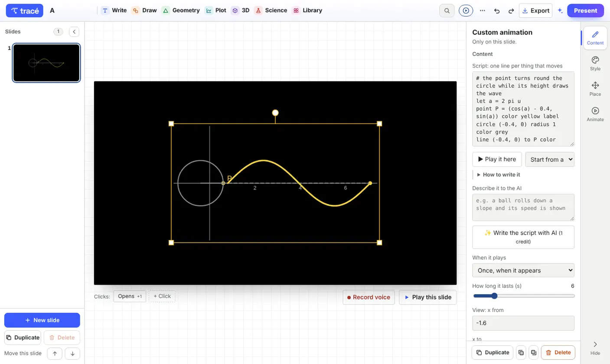The width and height of the screenshot is (610, 364).
Task: Click the Opens click step chip
Action: point(130,296)
